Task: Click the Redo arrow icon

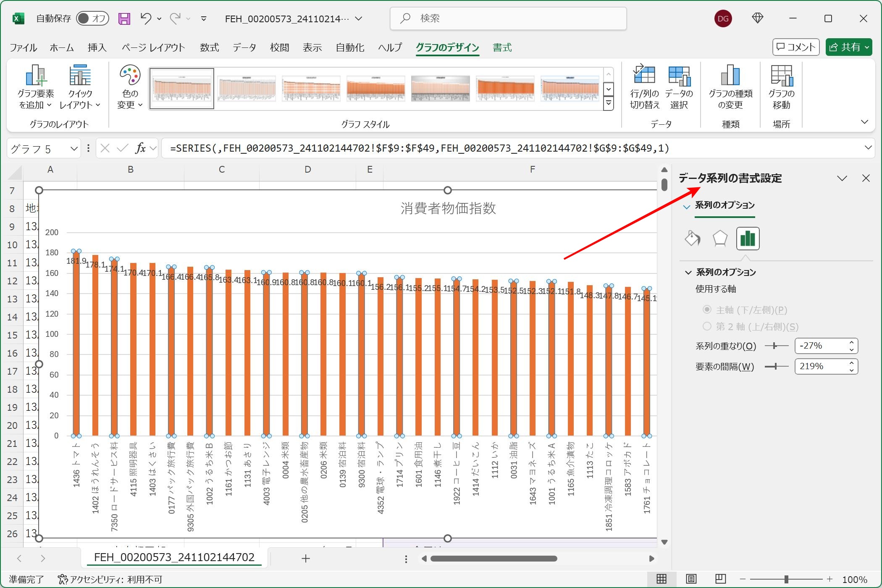Action: tap(175, 18)
